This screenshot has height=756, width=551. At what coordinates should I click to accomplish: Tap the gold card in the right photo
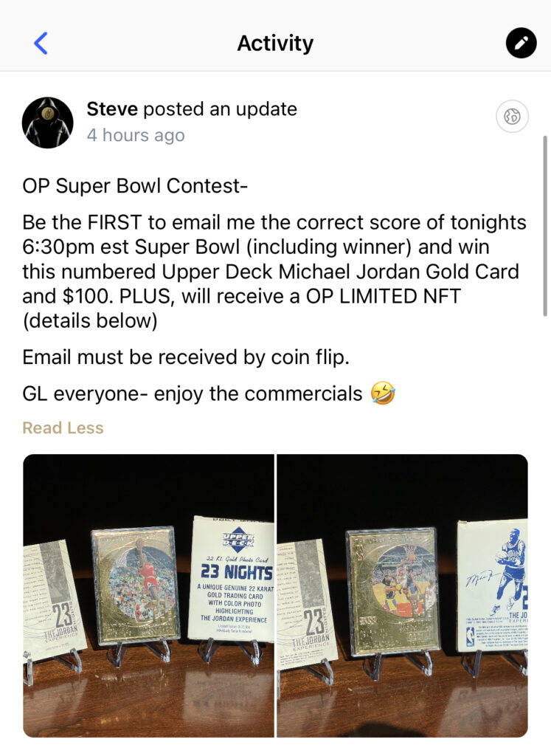click(392, 591)
